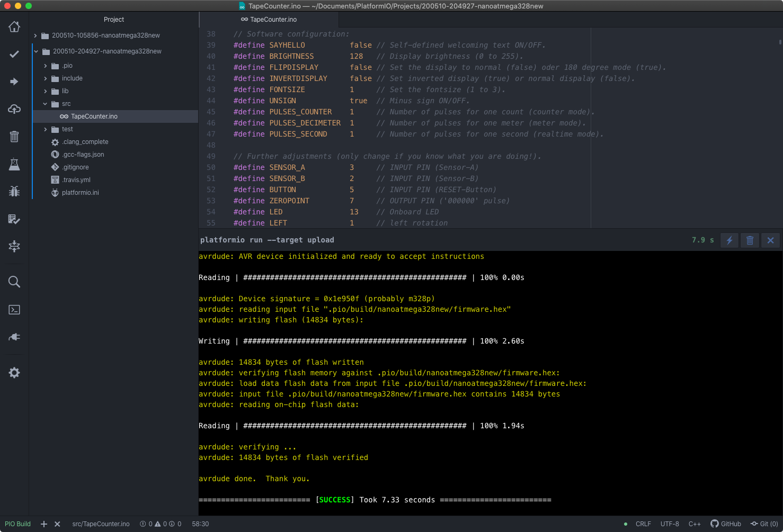The height and width of the screenshot is (532, 783).
Task: Click the toggle build panel icon
Action: (14, 246)
